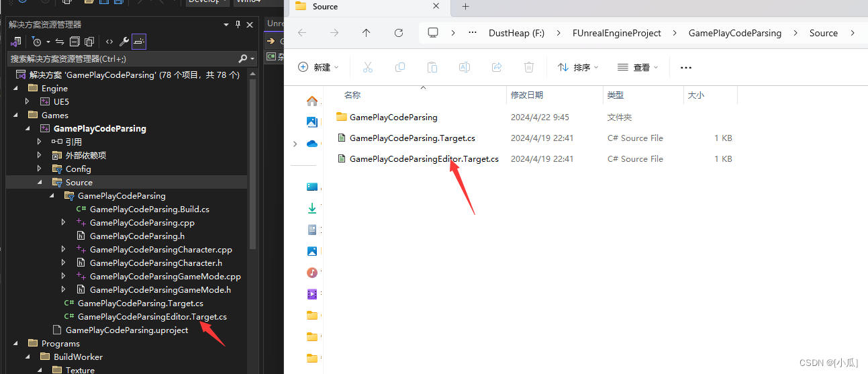The image size is (868, 374).
Task: Open the 查看 (View) dropdown
Action: pyautogui.click(x=638, y=67)
